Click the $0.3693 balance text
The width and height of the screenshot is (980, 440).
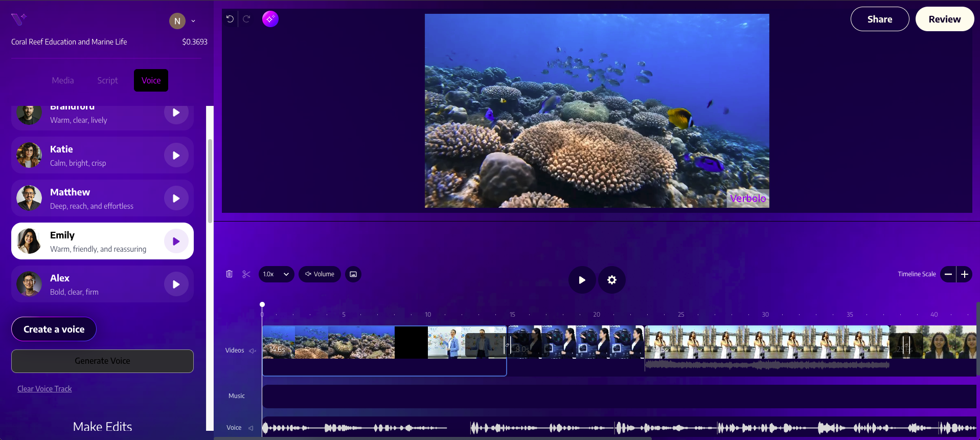pos(195,42)
